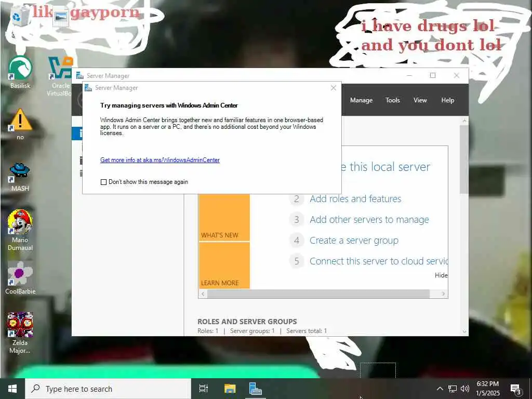Open the CoolBarbie desktop shortcut
532x399 pixels.
[x=20, y=277]
